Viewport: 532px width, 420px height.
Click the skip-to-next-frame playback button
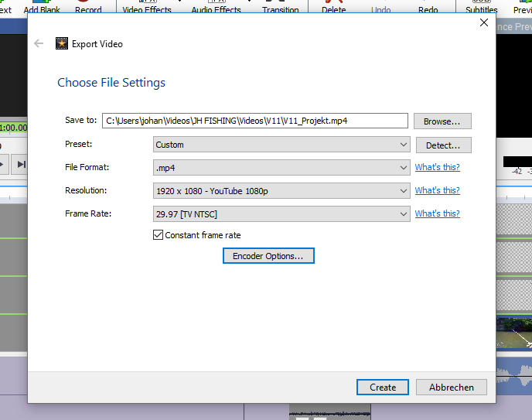pos(22,164)
